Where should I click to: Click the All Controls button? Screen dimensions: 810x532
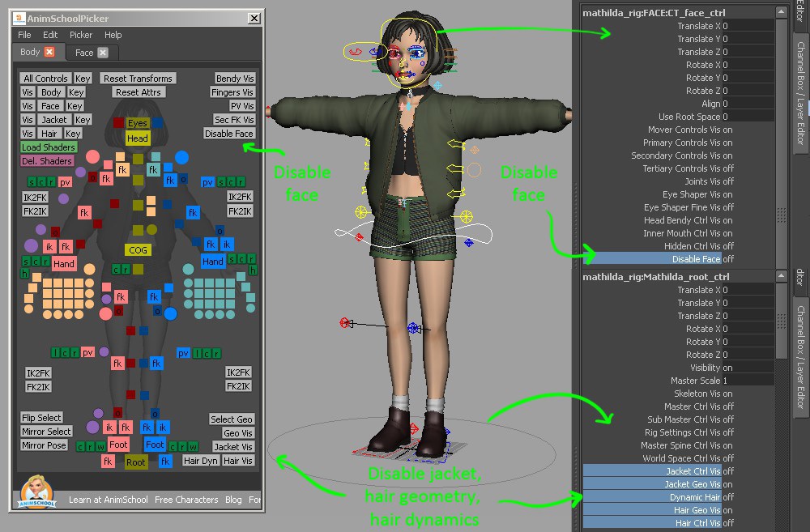pos(45,78)
